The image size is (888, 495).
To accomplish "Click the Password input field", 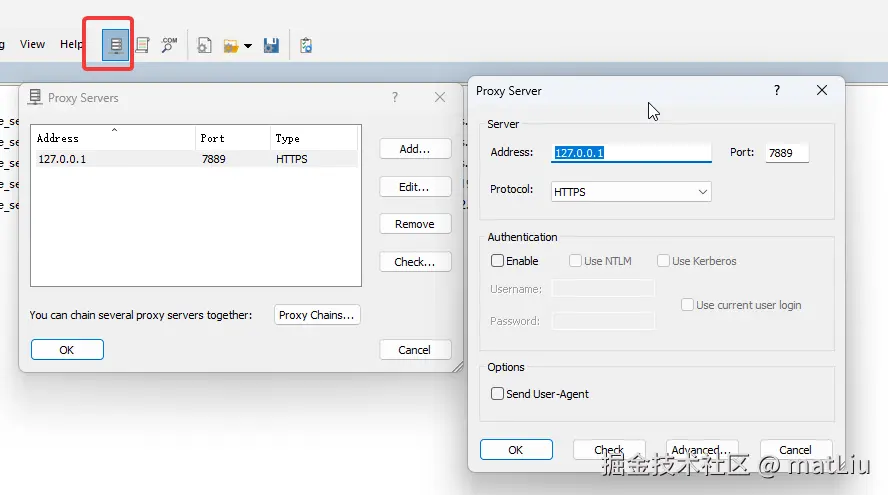I will 603,321.
